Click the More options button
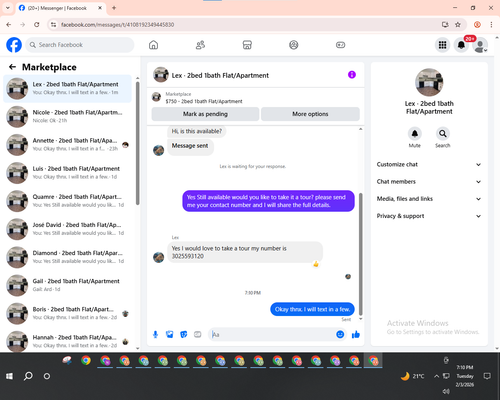Viewport: 500px width, 400px height. pyautogui.click(x=310, y=114)
